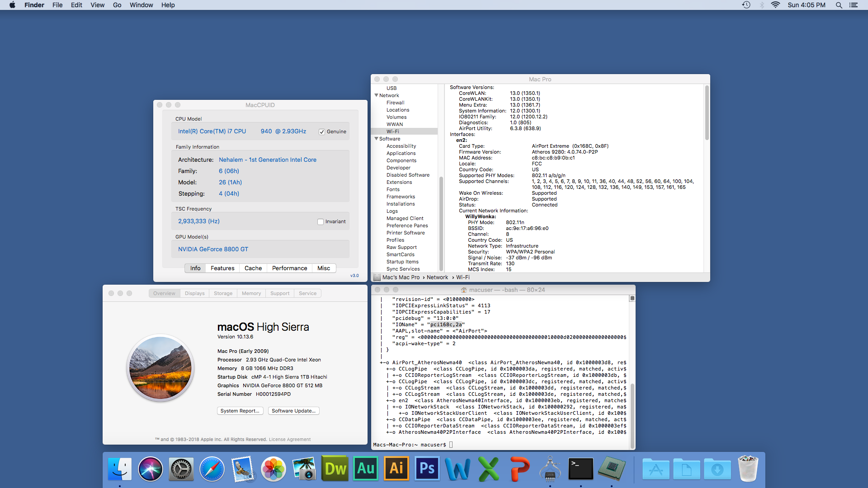Click the Software Update... button
The height and width of the screenshot is (488, 868).
click(x=294, y=411)
